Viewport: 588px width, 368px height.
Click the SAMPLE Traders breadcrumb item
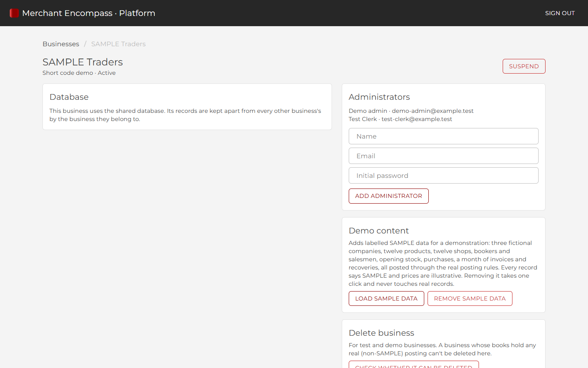pyautogui.click(x=118, y=44)
